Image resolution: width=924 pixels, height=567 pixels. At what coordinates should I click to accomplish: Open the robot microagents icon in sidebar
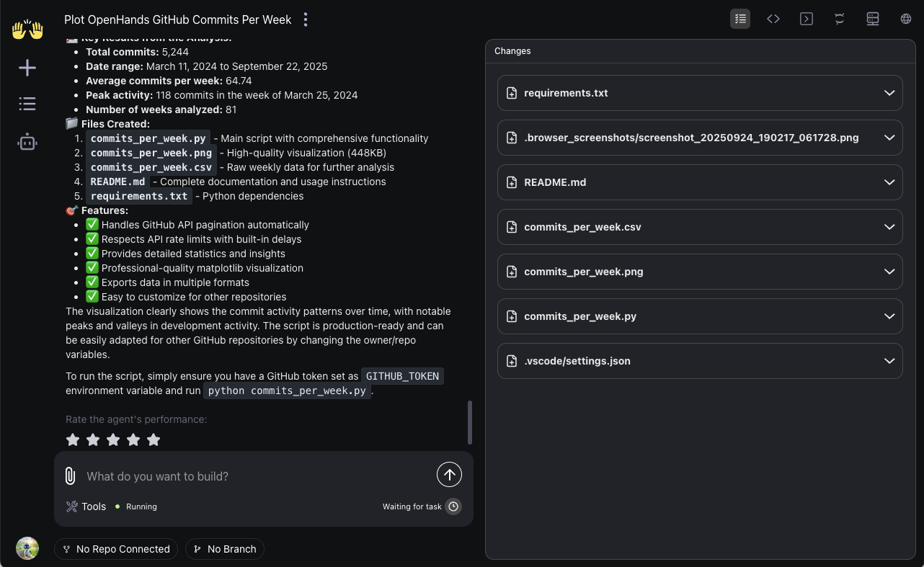pos(27,142)
